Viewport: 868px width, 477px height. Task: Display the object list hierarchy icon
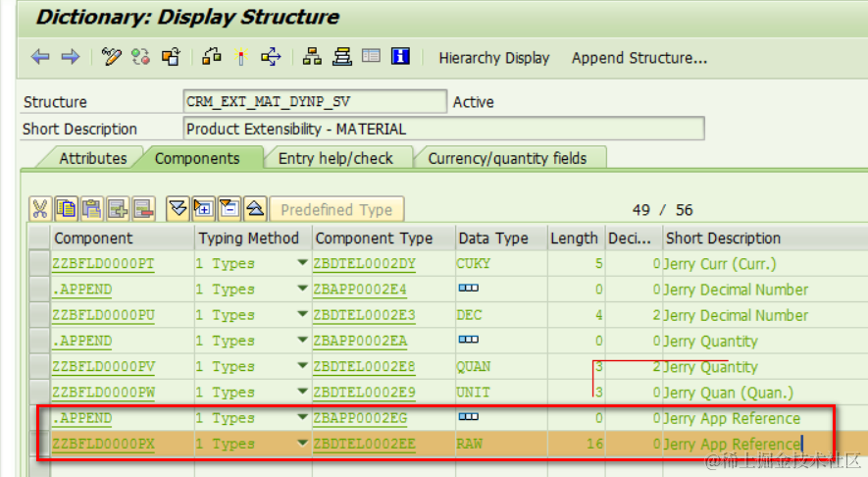312,57
